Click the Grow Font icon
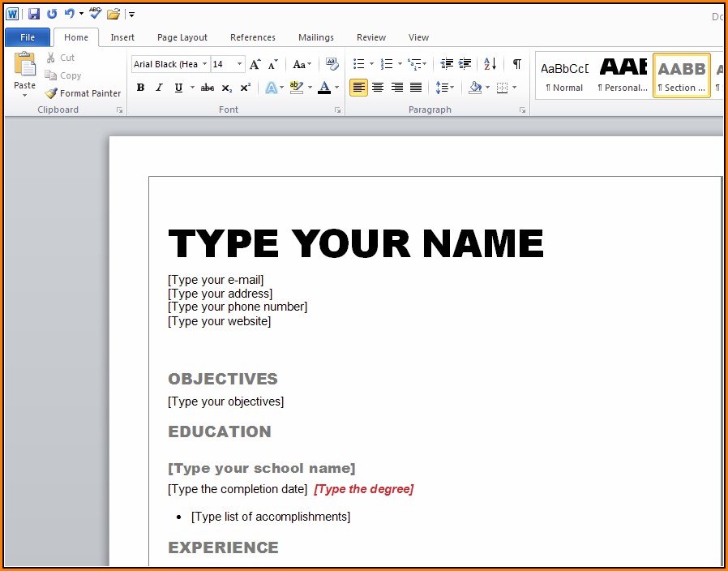 [x=255, y=64]
